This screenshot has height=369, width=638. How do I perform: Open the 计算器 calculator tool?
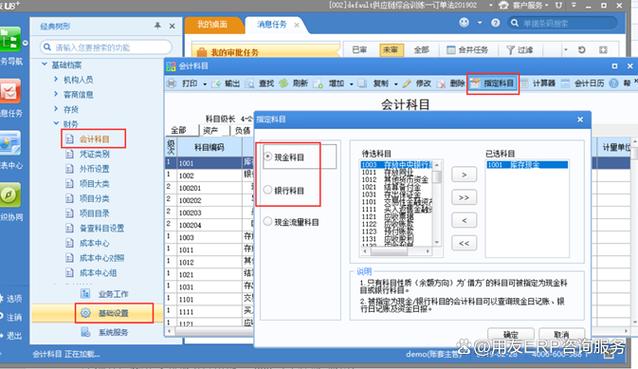point(539,83)
